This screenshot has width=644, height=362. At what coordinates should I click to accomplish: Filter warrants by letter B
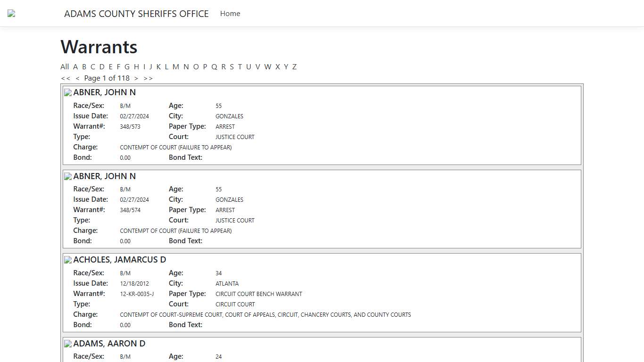84,66
